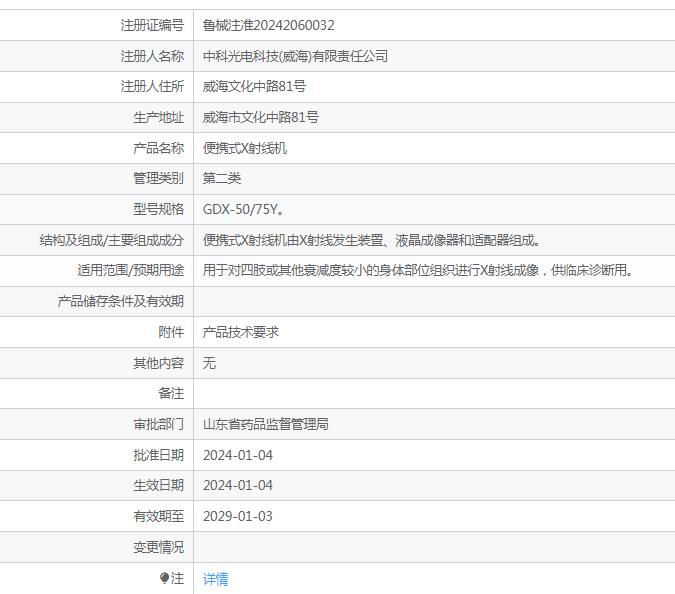This screenshot has width=675, height=594.
Task: Select company name 中科光电科技(威海)有限责任公司
Action: pos(295,56)
